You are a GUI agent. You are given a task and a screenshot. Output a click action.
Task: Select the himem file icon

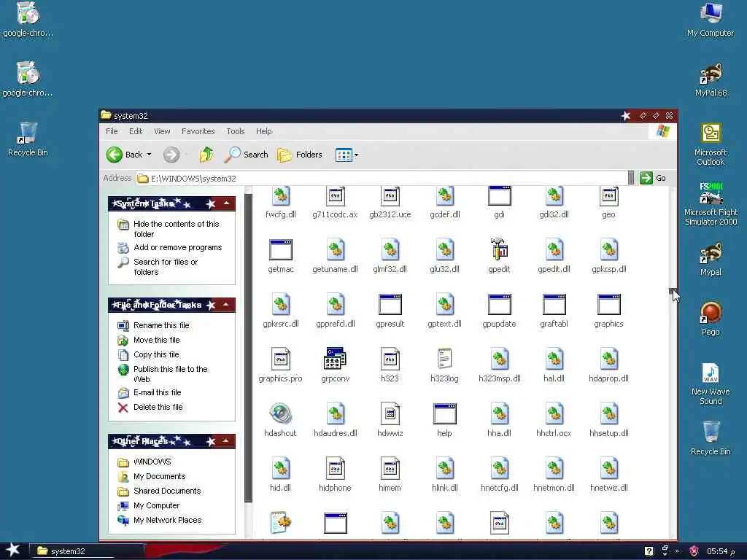coord(390,468)
